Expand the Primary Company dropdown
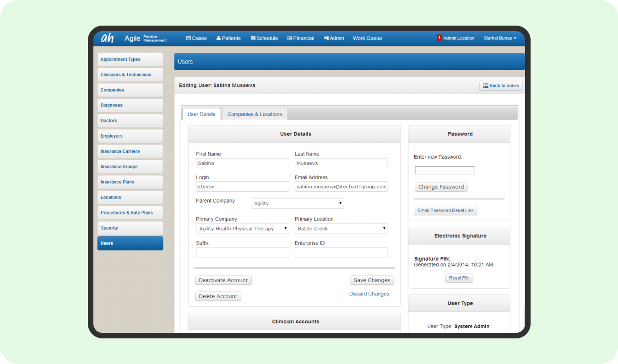 pos(243,229)
